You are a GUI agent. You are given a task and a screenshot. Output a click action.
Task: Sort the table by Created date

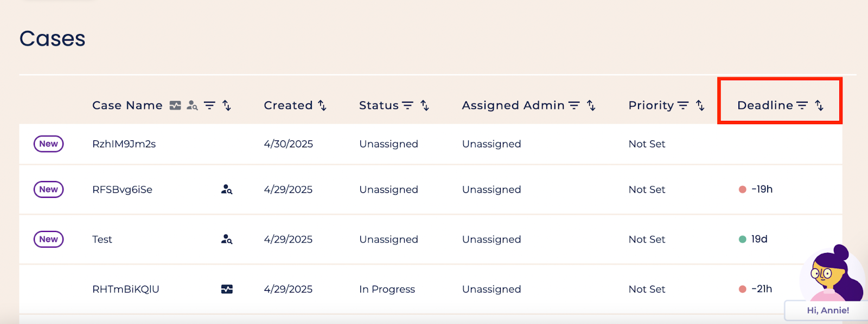point(322,106)
